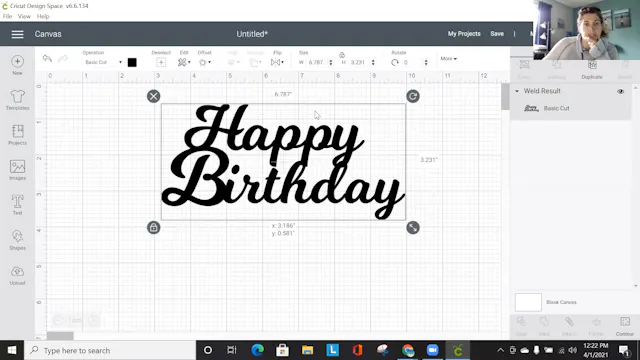Click the Undo arrow
This screenshot has height=360, width=640.
47,58
